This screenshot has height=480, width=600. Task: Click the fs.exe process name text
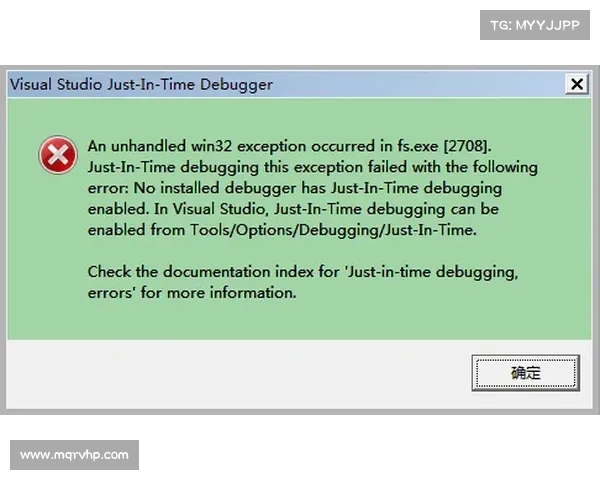point(417,146)
